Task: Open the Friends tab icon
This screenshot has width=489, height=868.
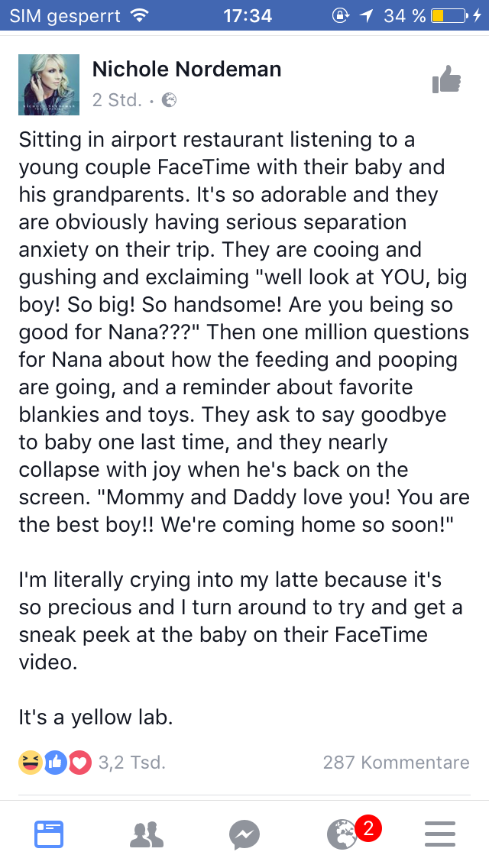Action: point(147,834)
